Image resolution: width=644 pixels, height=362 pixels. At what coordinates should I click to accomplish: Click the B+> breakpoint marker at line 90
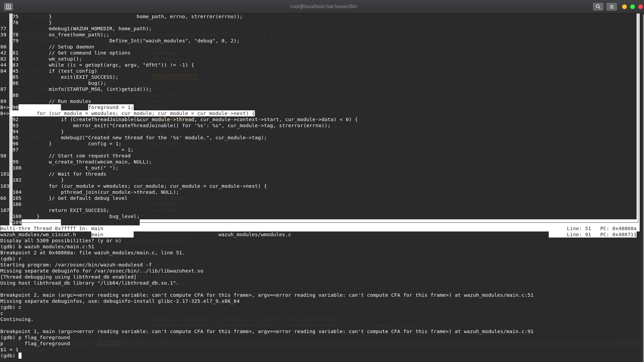pyautogui.click(x=4, y=107)
